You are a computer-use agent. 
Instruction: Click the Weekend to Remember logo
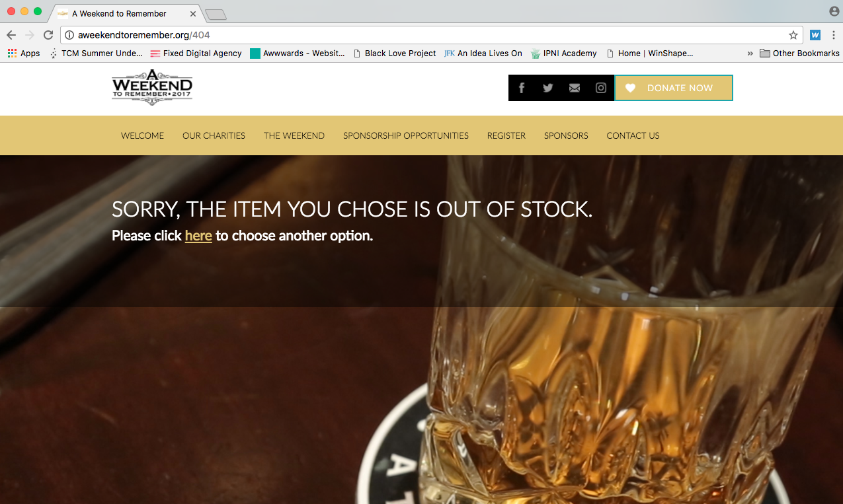point(152,88)
